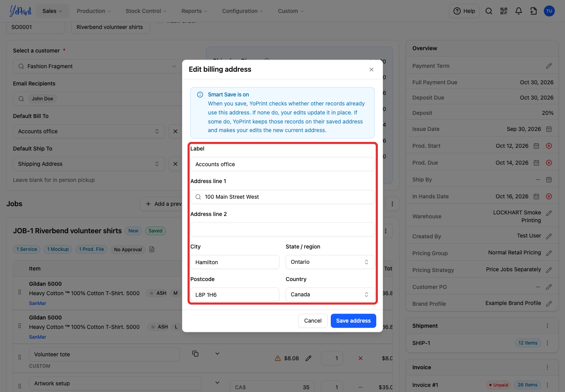Click the No Approval tag
Viewport: 565px width, 392px height.
tap(128, 249)
